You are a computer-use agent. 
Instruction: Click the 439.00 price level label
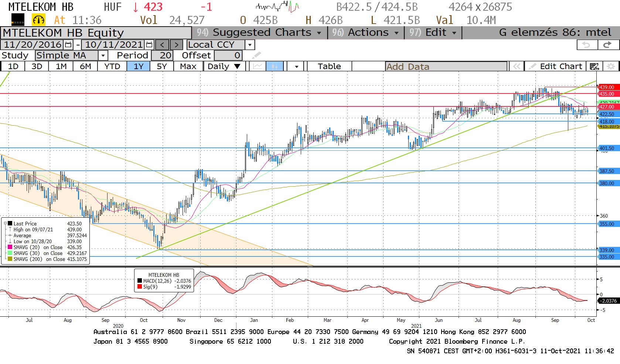(608, 87)
